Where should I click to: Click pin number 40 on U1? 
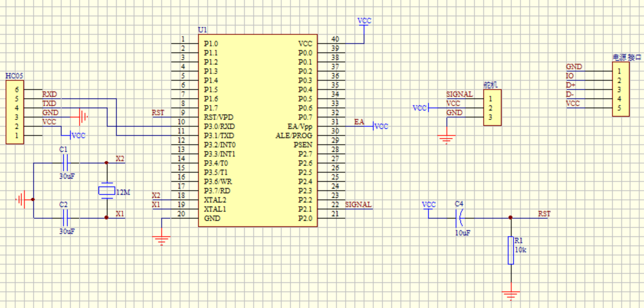(335, 39)
